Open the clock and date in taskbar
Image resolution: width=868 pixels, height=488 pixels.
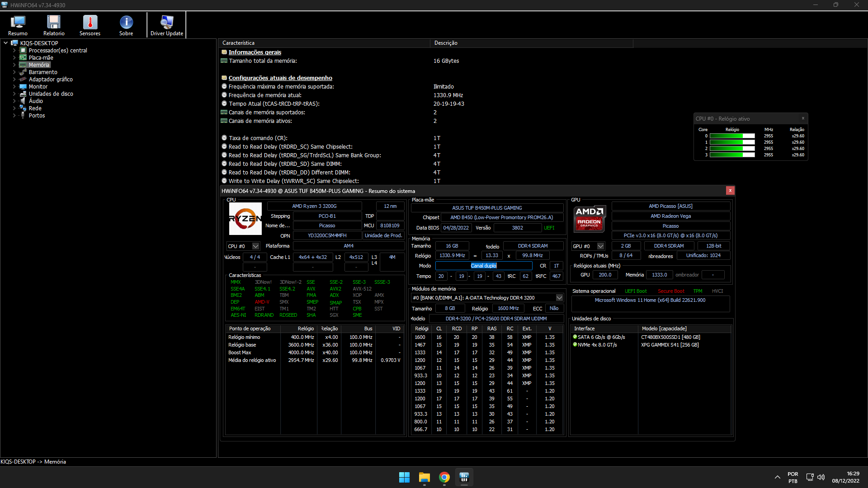[845, 477]
